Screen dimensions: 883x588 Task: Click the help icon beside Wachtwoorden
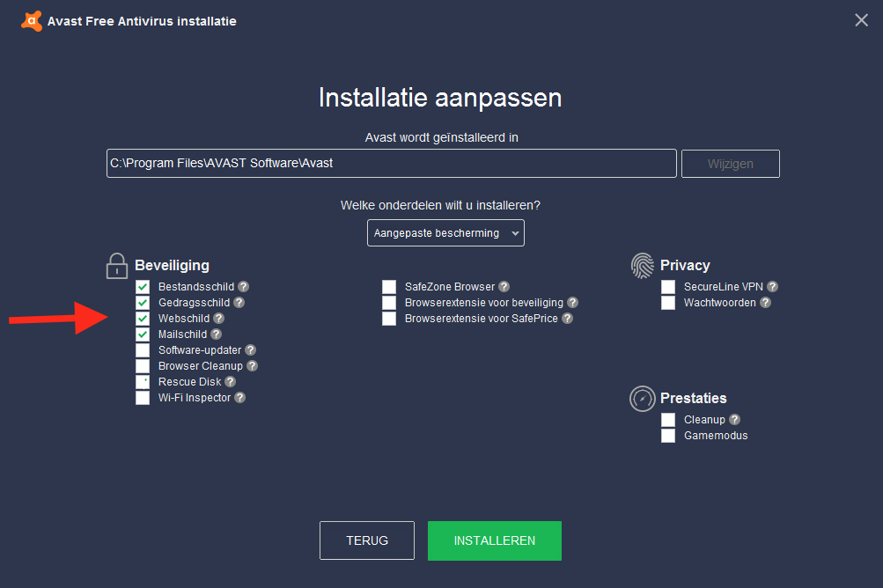click(x=765, y=303)
